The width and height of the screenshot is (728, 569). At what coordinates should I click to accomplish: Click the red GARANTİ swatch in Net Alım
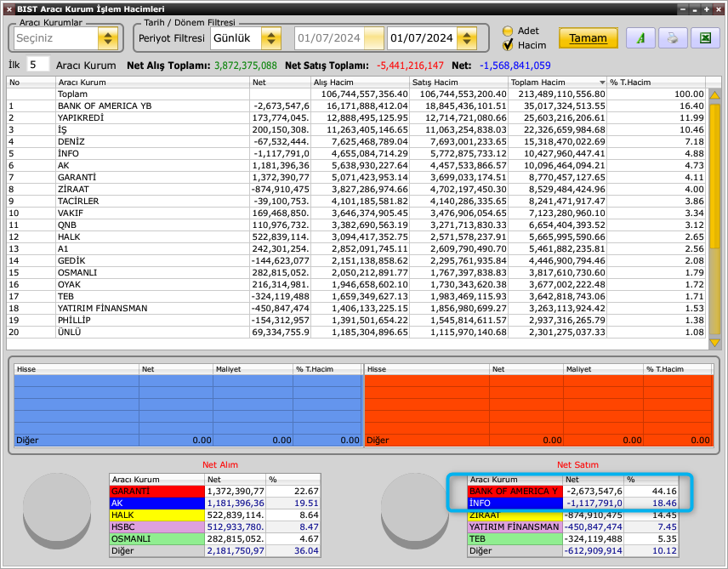(157, 491)
